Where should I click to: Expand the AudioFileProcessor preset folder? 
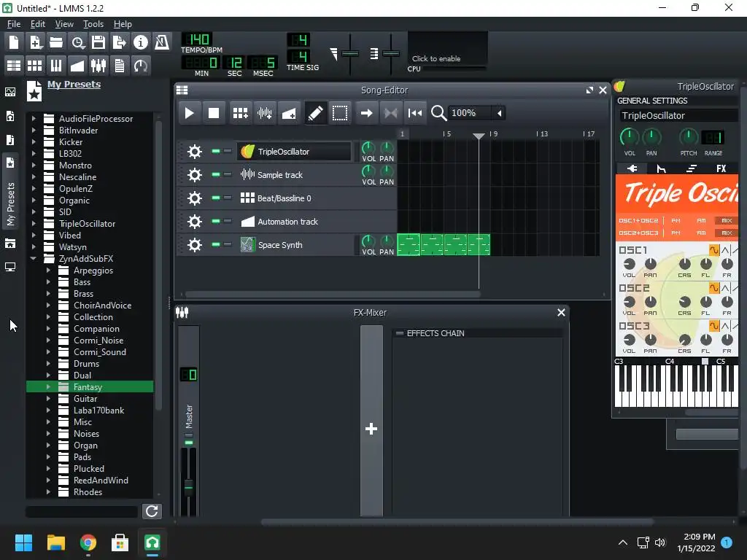point(34,119)
